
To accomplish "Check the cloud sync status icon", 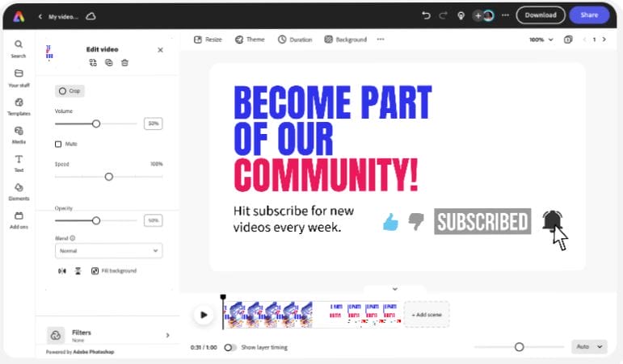I will pos(91,16).
